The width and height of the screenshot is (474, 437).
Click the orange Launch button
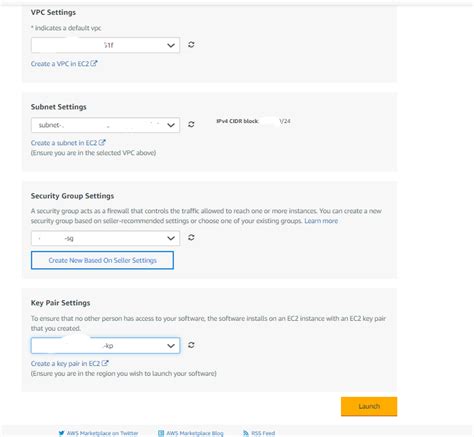coord(369,406)
